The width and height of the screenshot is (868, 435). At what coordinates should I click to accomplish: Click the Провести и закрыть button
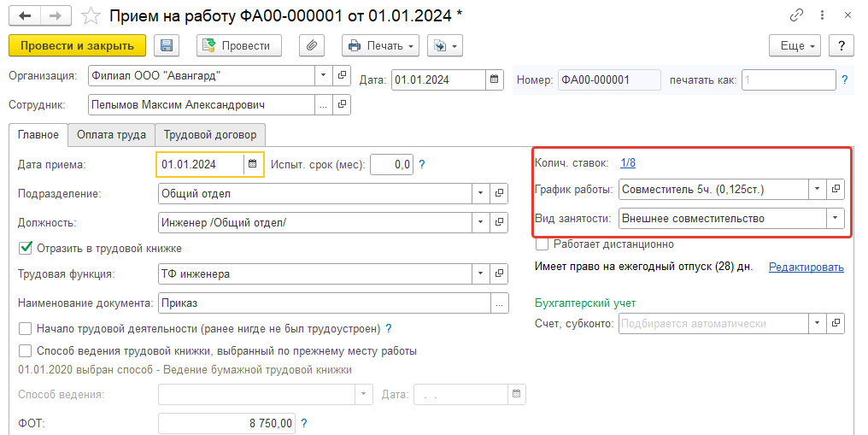(77, 45)
